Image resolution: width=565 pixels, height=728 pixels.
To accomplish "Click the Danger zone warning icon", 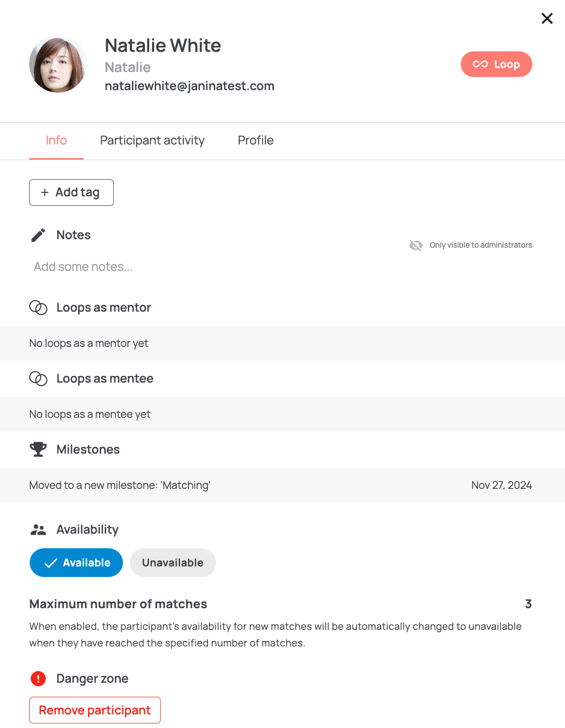I will (x=38, y=679).
